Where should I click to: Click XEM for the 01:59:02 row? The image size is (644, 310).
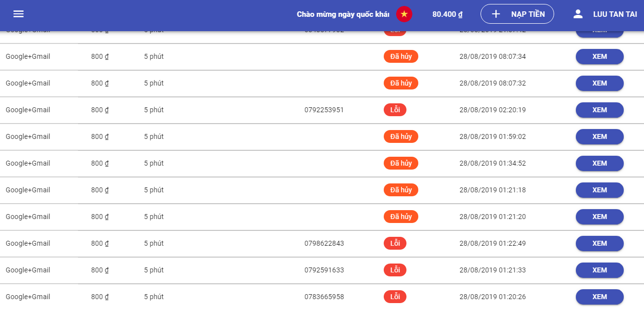(x=599, y=136)
